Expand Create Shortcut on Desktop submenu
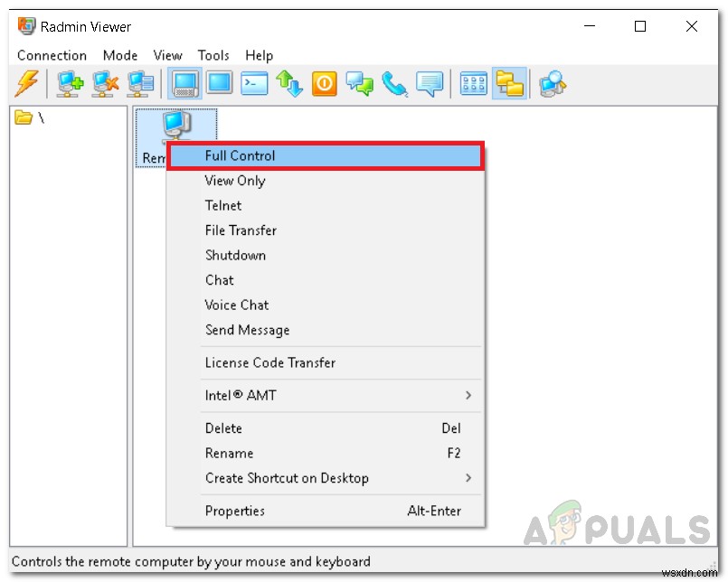 pyautogui.click(x=325, y=478)
